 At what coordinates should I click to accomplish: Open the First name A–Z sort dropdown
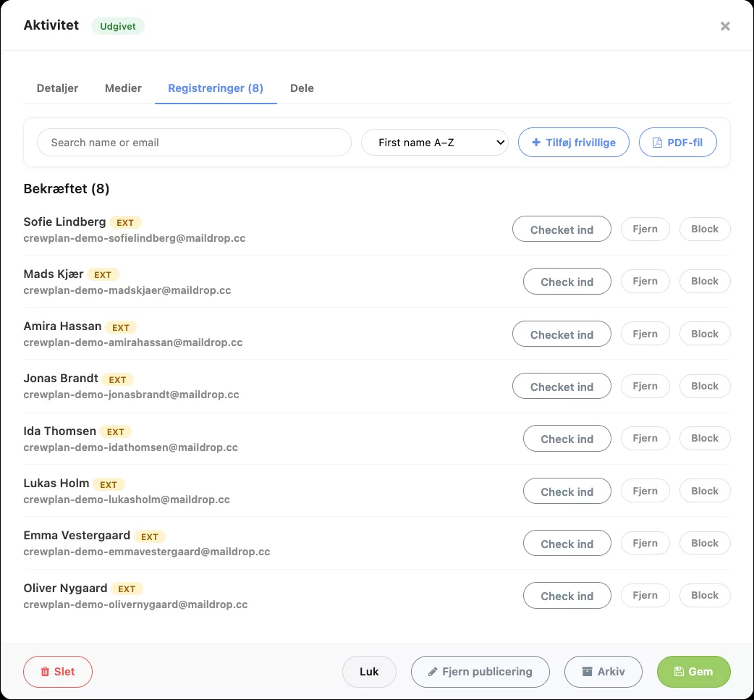[x=435, y=143]
